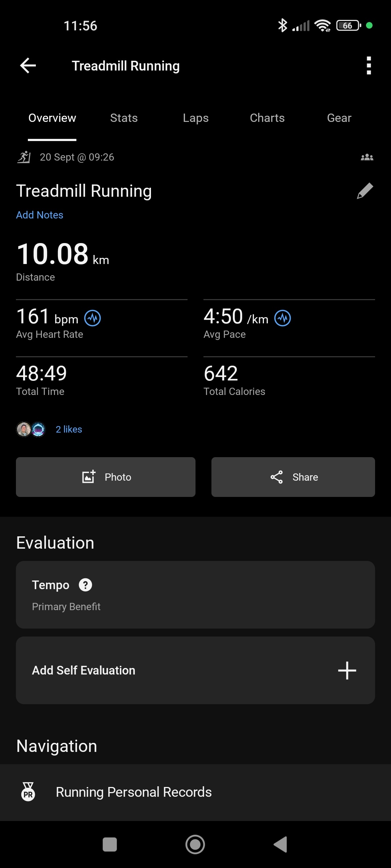Open the Charts tab

267,118
